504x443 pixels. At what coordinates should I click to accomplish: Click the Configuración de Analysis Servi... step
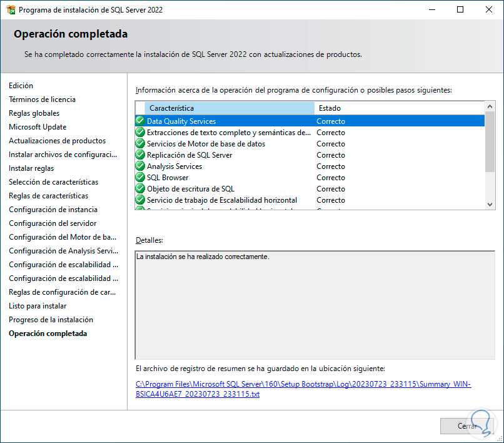63,251
